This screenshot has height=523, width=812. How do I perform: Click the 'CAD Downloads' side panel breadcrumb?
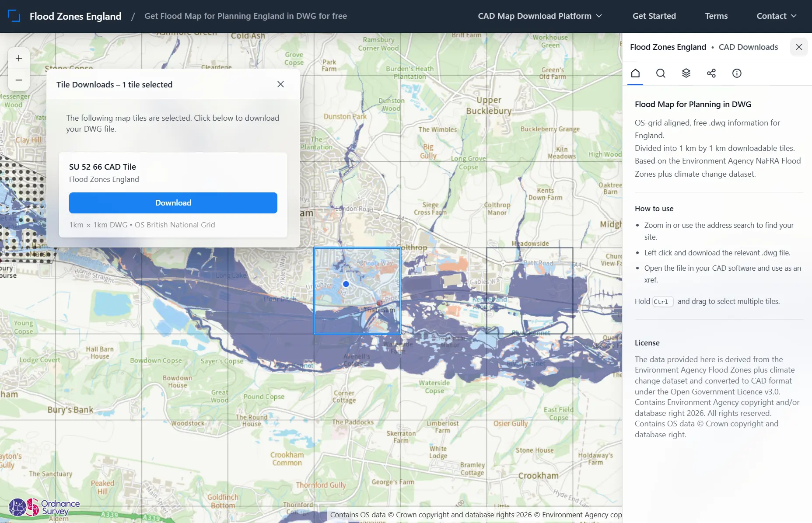click(x=748, y=47)
